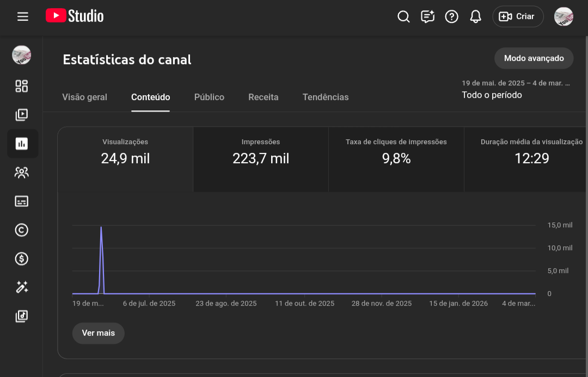This screenshot has width=588, height=377.
Task: Open the Community people sidebar icon
Action: click(21, 172)
